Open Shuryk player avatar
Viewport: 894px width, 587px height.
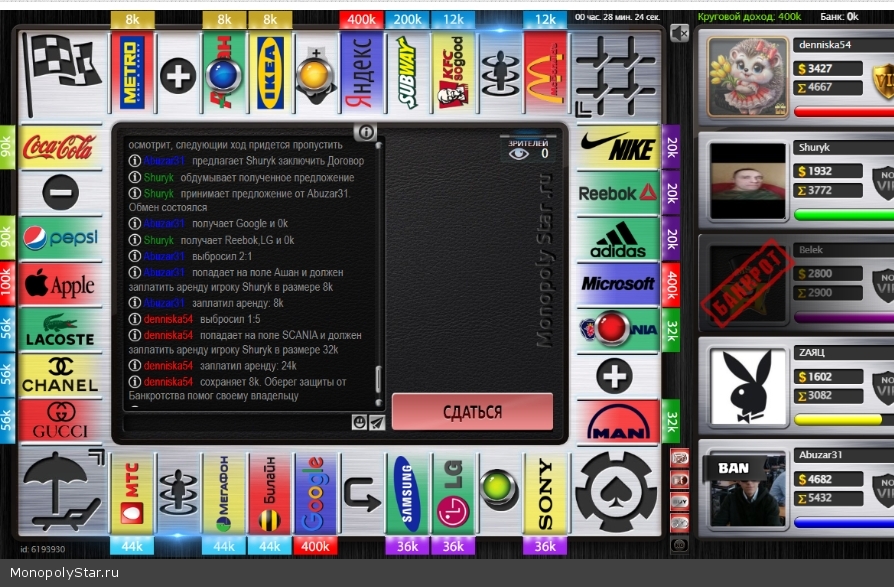747,181
